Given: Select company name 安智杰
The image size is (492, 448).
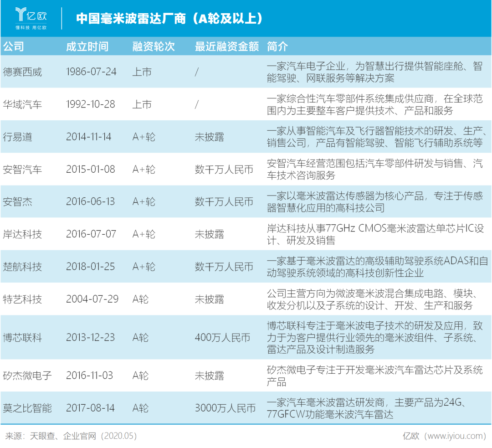Looking at the screenshot, I should point(18,201).
